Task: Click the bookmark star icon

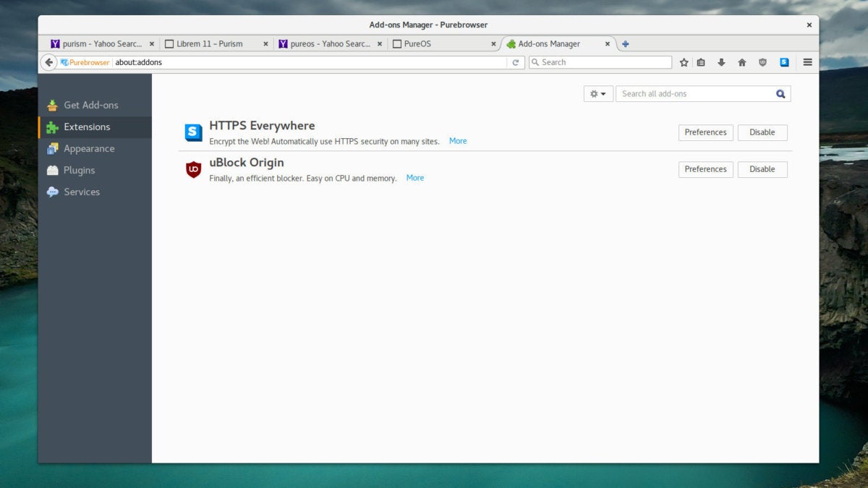Action: pos(684,62)
